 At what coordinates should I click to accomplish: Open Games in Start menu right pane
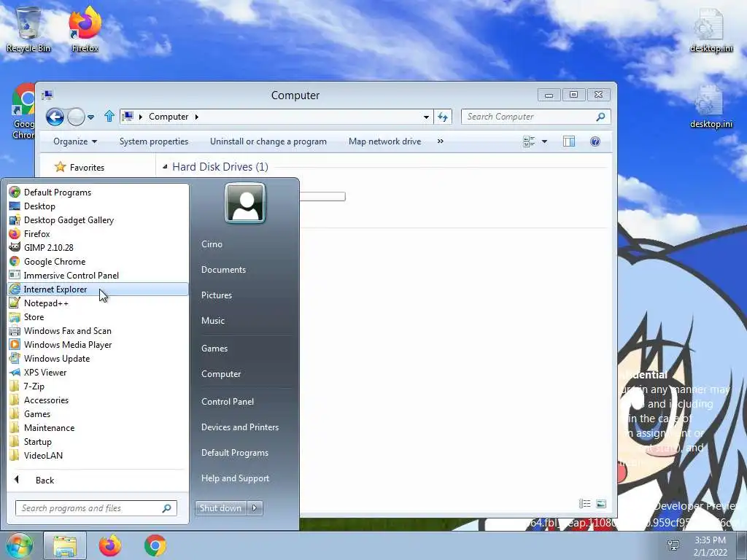point(214,348)
